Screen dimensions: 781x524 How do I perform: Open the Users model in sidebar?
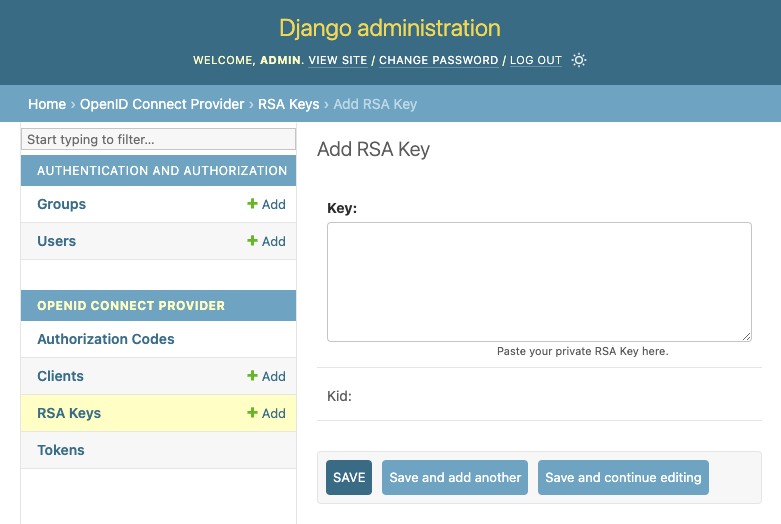[x=56, y=241]
